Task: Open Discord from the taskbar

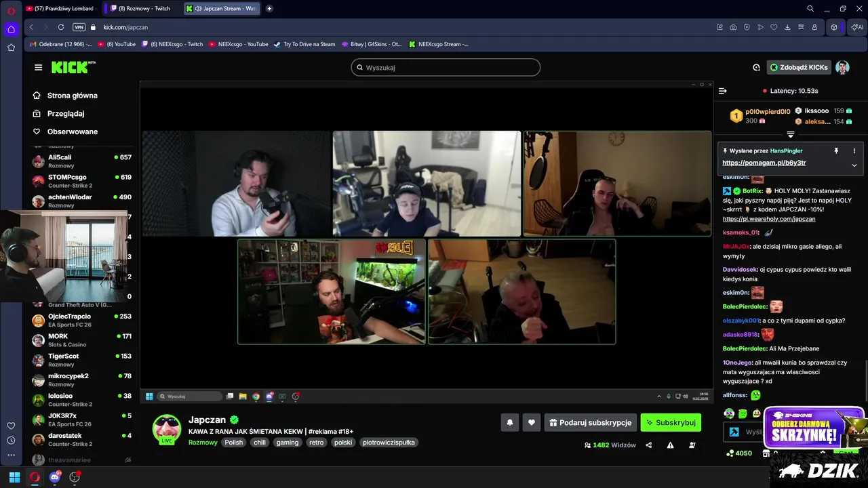Action: pos(55,477)
